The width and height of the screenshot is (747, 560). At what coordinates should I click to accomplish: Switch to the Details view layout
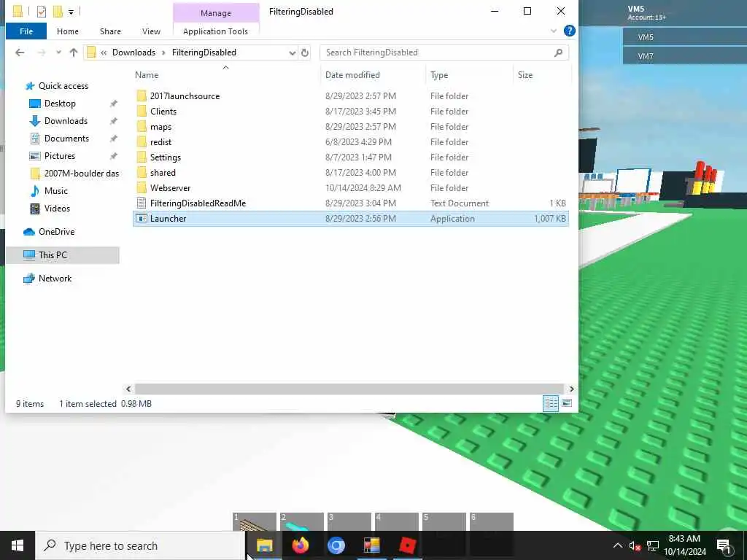point(551,403)
